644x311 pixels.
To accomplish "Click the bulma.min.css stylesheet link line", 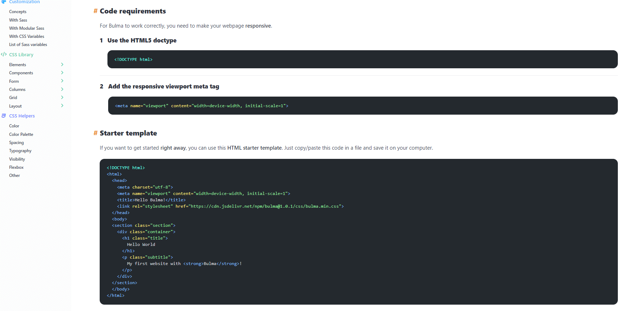I will (230, 206).
